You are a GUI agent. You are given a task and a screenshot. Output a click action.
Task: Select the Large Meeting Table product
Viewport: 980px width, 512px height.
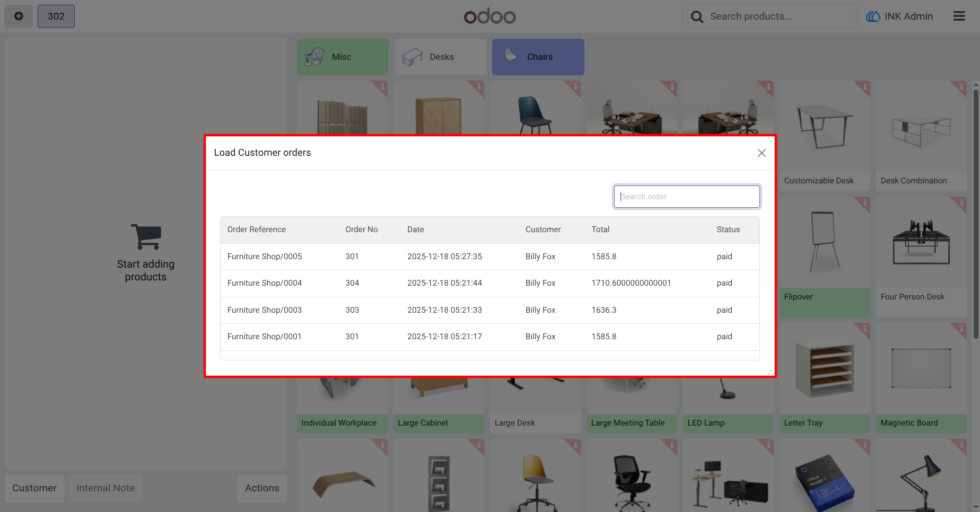[x=632, y=405]
